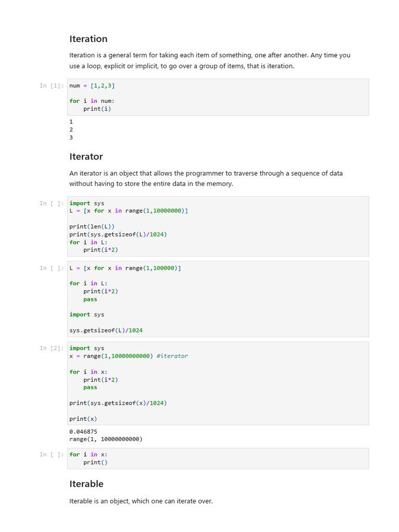The image size is (399, 532).
Task: Click the paragraph describing what an iterator is
Action: point(206,178)
